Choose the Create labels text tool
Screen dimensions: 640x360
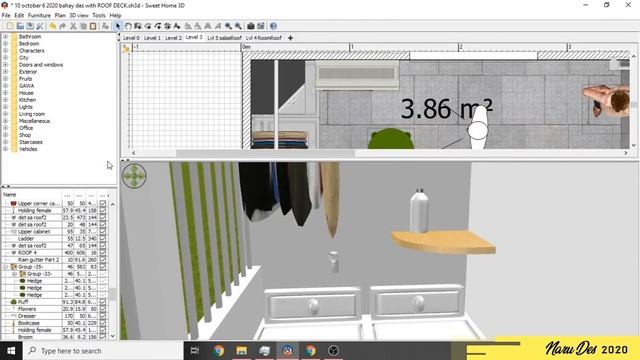coord(177,26)
